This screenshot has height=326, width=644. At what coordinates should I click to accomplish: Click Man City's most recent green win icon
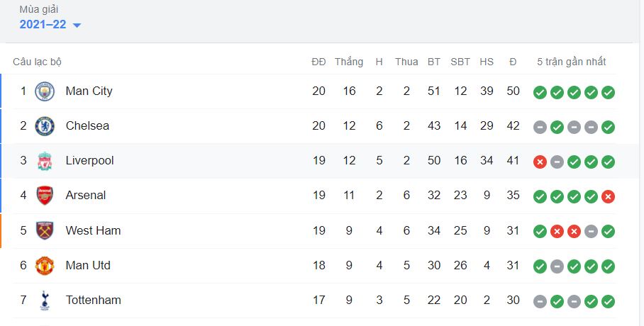point(608,92)
